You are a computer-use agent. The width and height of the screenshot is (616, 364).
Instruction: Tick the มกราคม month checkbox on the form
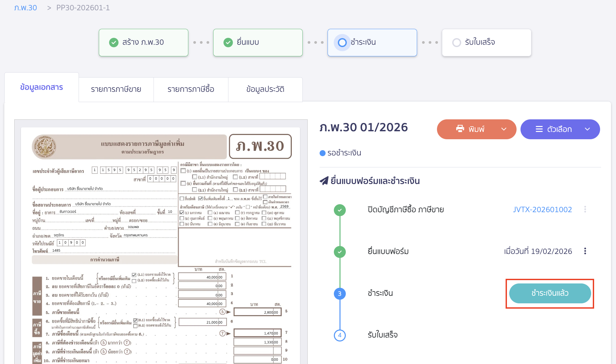coord(182,213)
